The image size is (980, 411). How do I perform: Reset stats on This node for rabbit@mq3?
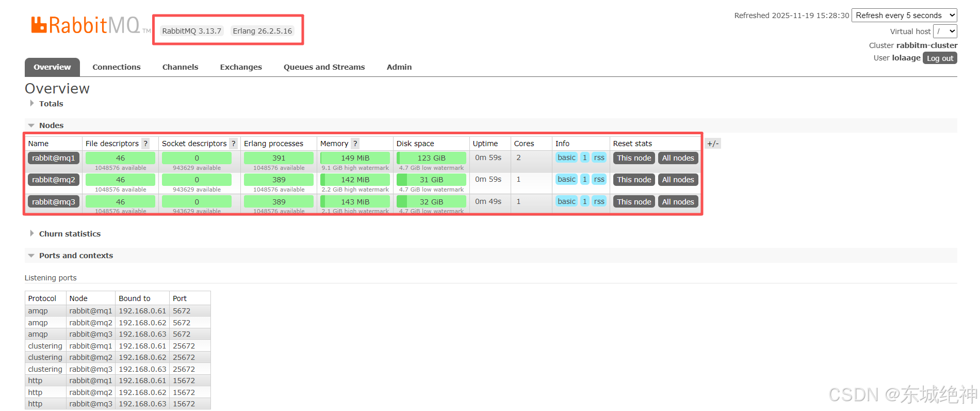[x=634, y=202]
